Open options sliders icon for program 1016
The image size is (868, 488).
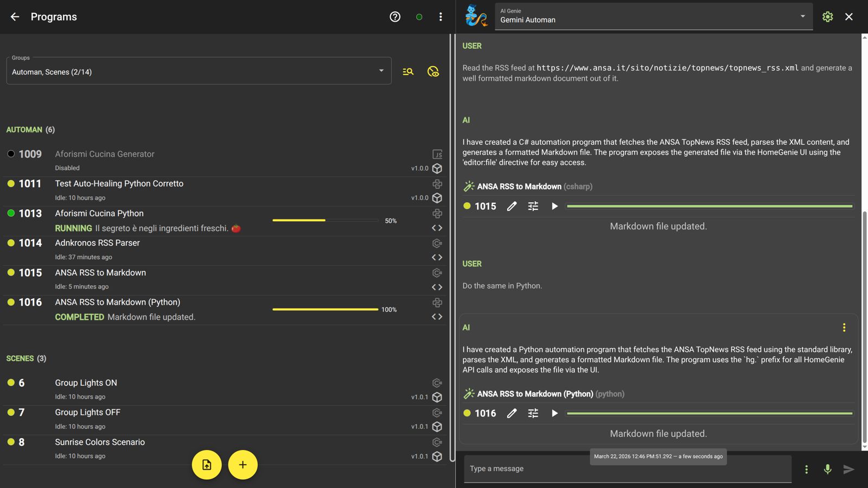click(x=533, y=413)
